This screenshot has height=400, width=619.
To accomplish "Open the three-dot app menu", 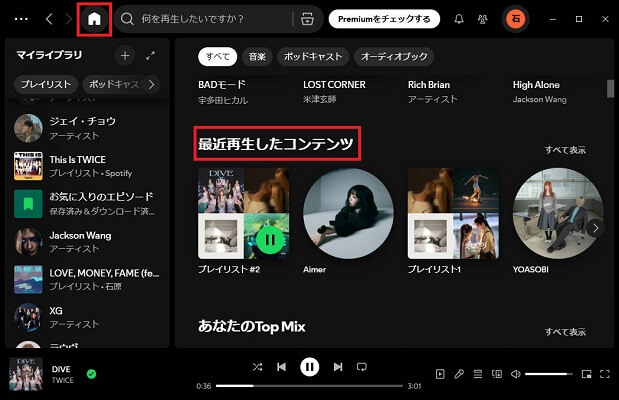I will pyautogui.click(x=21, y=19).
